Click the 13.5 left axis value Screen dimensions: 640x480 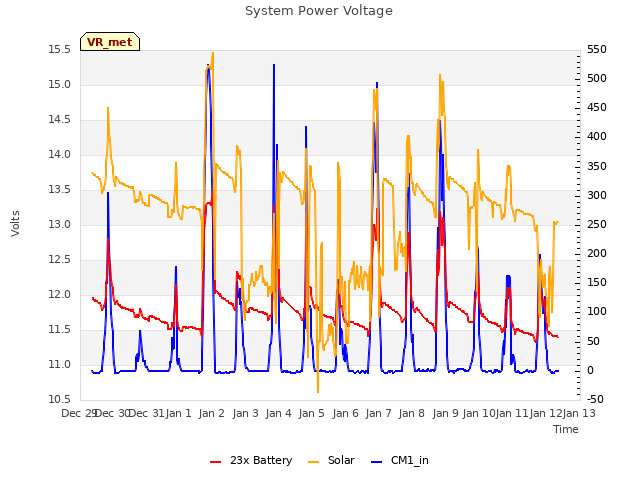point(60,190)
